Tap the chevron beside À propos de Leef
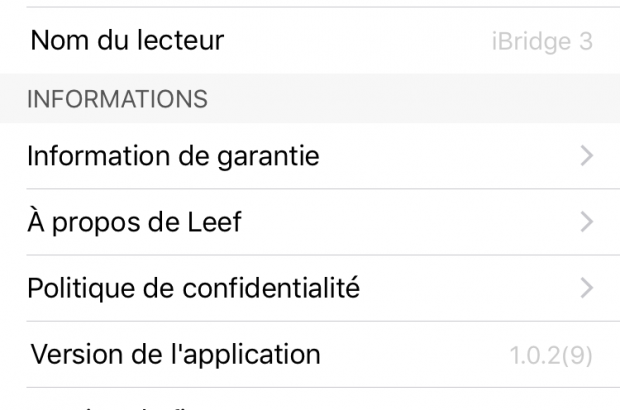 click(587, 222)
